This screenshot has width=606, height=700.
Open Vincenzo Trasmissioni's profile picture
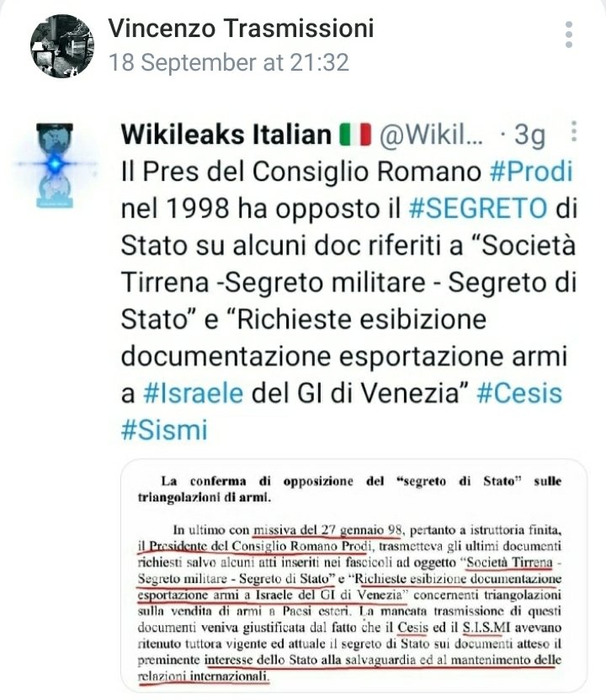(62, 45)
